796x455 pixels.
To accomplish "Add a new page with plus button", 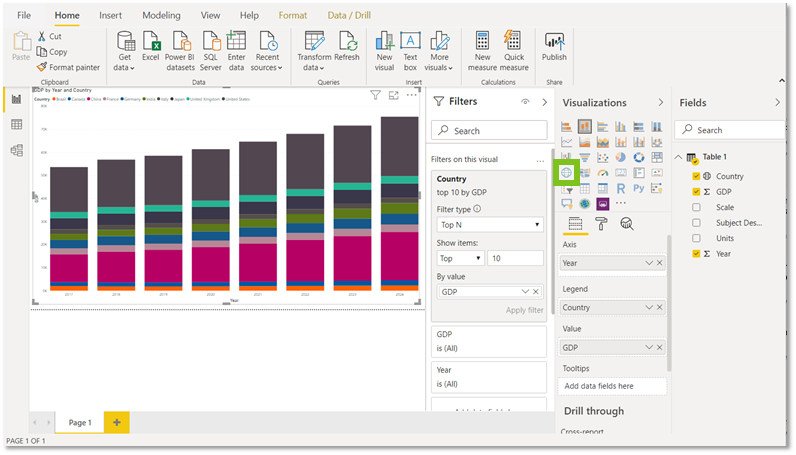I will click(117, 422).
